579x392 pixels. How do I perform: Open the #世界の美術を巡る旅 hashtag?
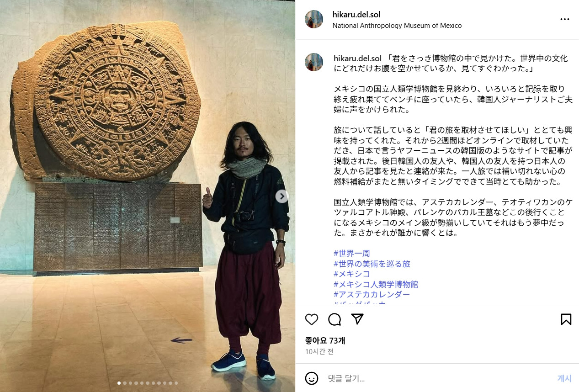[x=372, y=264]
